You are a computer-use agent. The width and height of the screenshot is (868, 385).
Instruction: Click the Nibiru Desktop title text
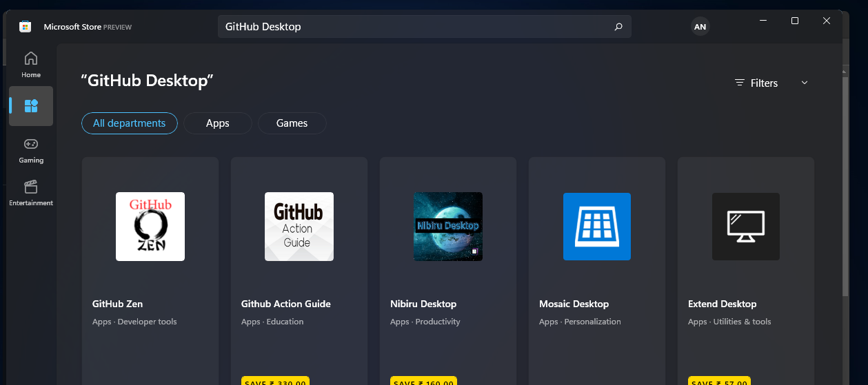(423, 304)
